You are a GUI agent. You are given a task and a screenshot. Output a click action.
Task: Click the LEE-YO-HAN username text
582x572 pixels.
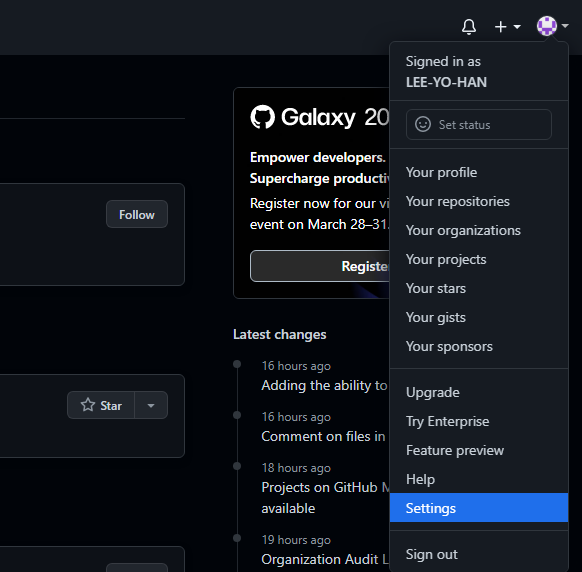click(x=446, y=82)
